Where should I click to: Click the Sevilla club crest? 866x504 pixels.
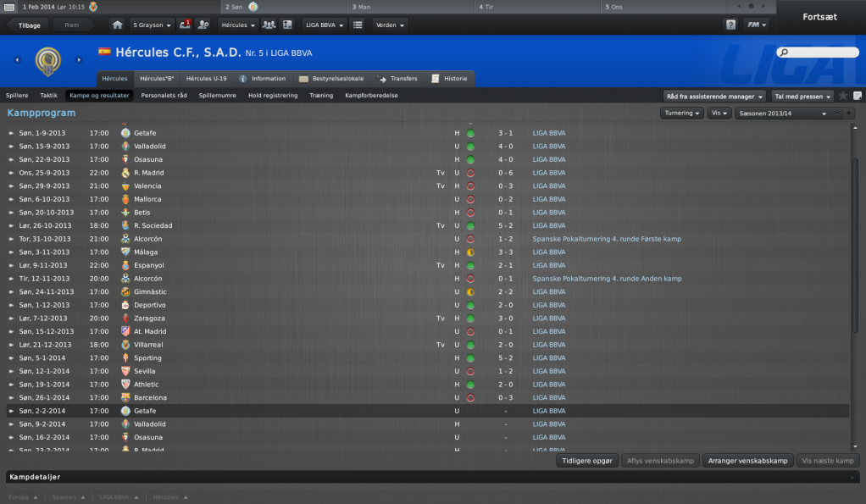(125, 371)
